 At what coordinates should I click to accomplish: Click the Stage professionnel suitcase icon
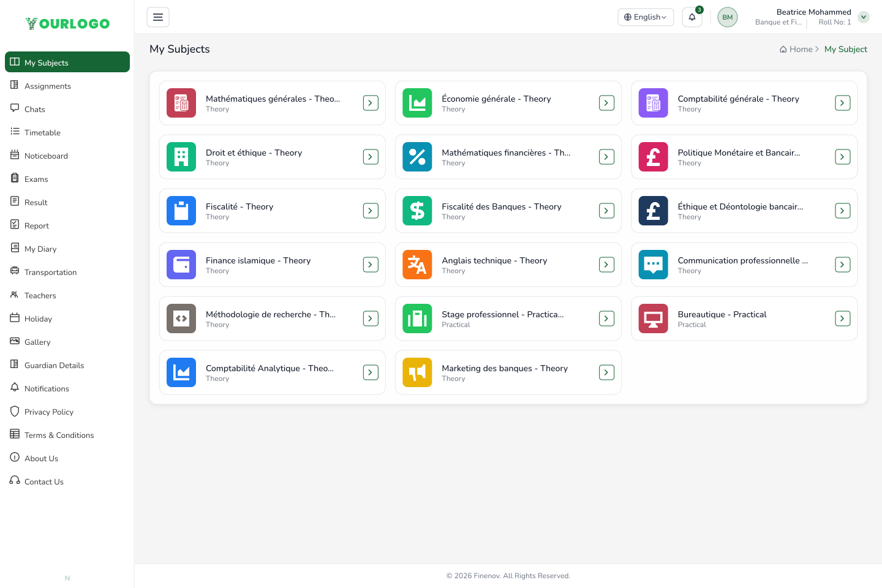coord(417,318)
